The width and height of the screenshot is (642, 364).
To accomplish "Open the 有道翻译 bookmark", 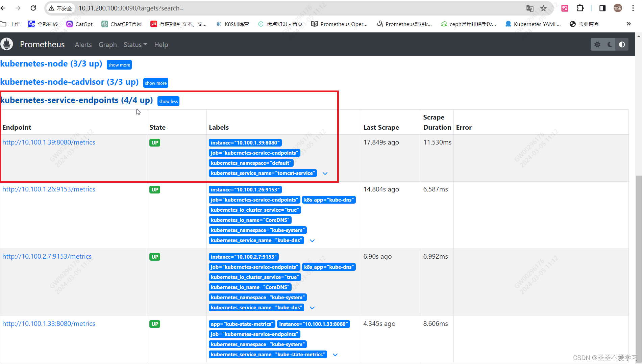I will click(178, 24).
